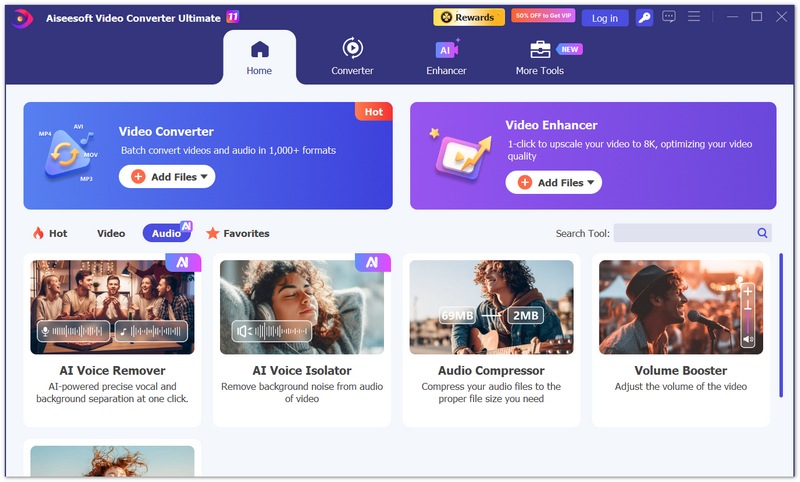800x482 pixels.
Task: Click the 50% OFF to Get VIP banner
Action: pos(543,16)
